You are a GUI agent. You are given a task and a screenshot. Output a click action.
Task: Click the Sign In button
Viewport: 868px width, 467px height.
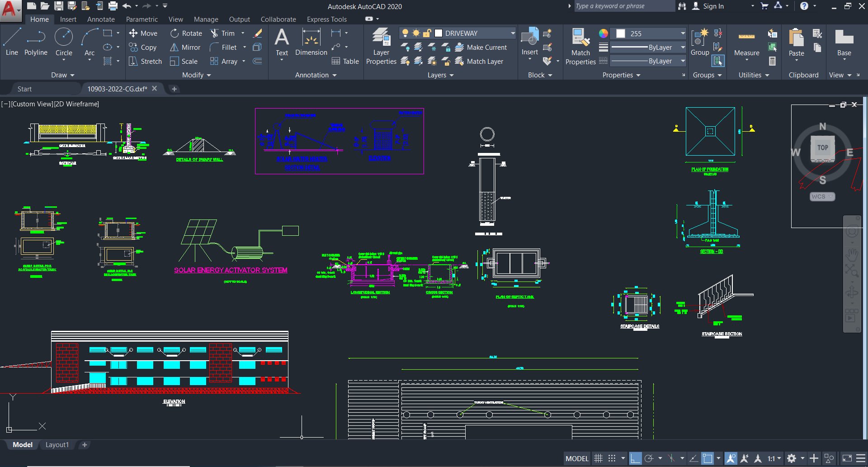click(713, 6)
